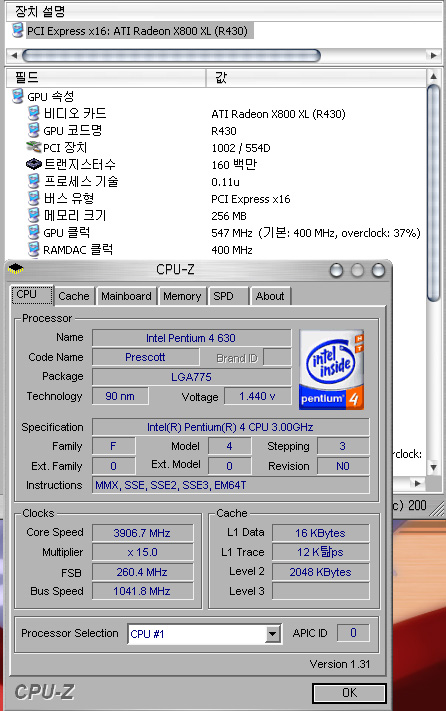This screenshot has height=711, width=446.
Task: Click the 값 column header
Action: coord(316,78)
